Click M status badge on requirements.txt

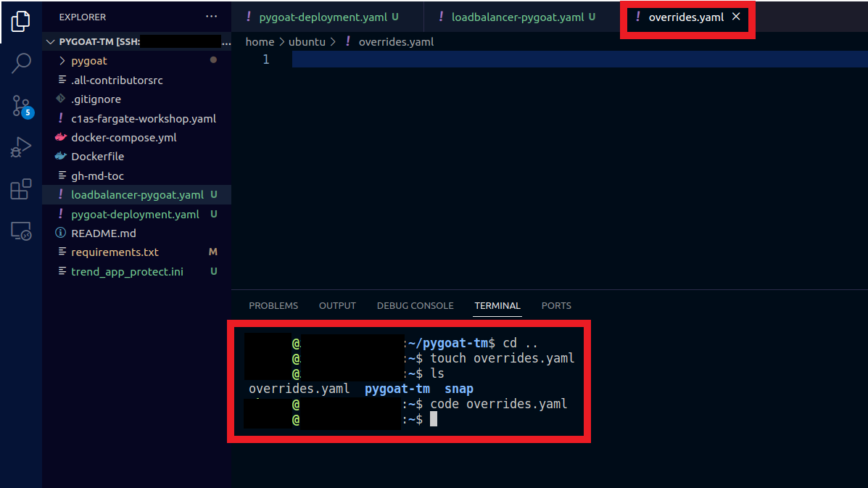[x=212, y=252]
